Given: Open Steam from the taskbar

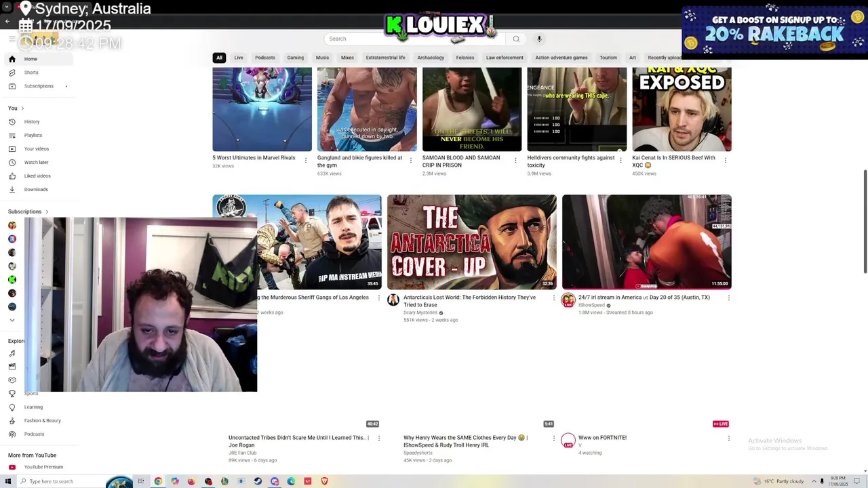Looking at the screenshot, I should pos(258,481).
